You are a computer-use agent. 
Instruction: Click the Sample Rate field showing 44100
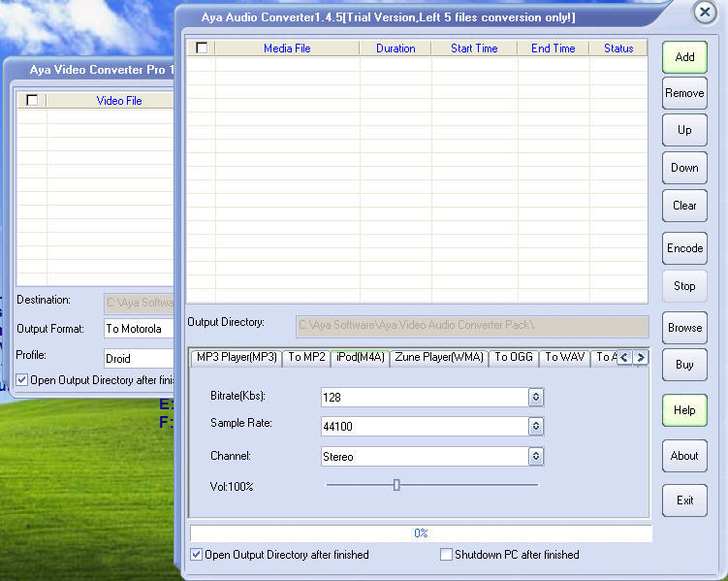[425, 427]
